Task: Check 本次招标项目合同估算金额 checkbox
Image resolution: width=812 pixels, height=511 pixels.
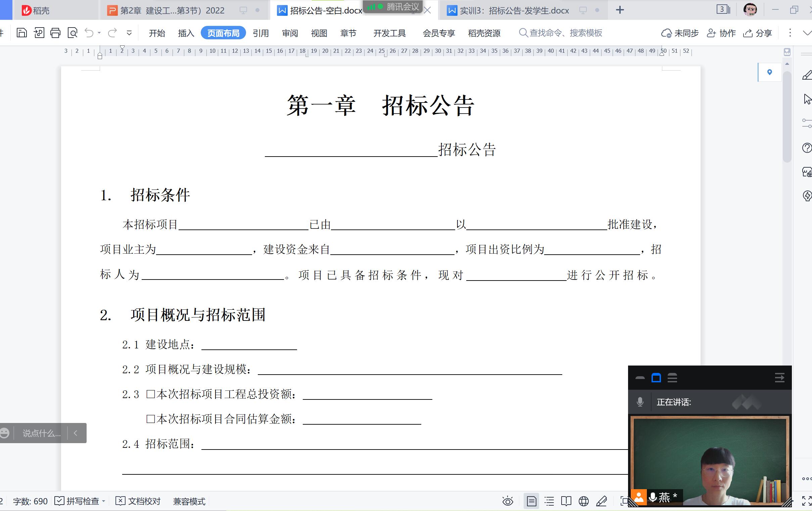Action: (x=150, y=419)
